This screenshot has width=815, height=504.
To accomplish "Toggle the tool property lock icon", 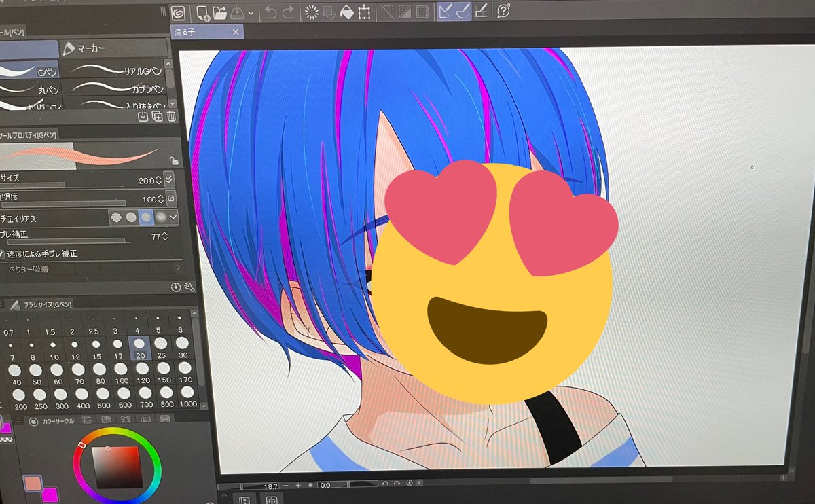I will (x=173, y=160).
